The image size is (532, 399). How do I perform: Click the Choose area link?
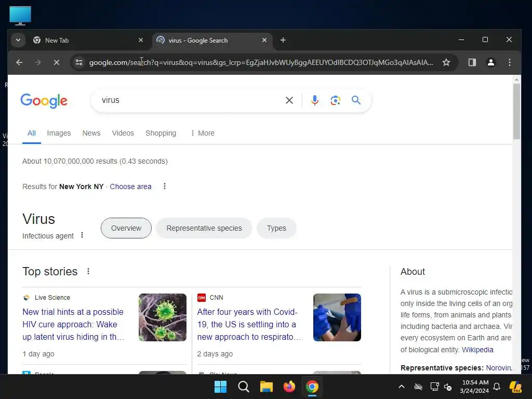(x=130, y=187)
